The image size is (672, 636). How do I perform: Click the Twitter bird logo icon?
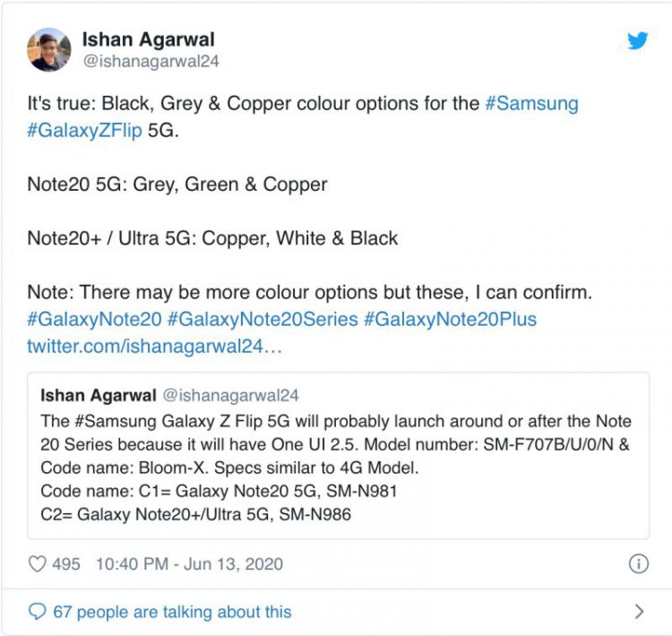638,40
